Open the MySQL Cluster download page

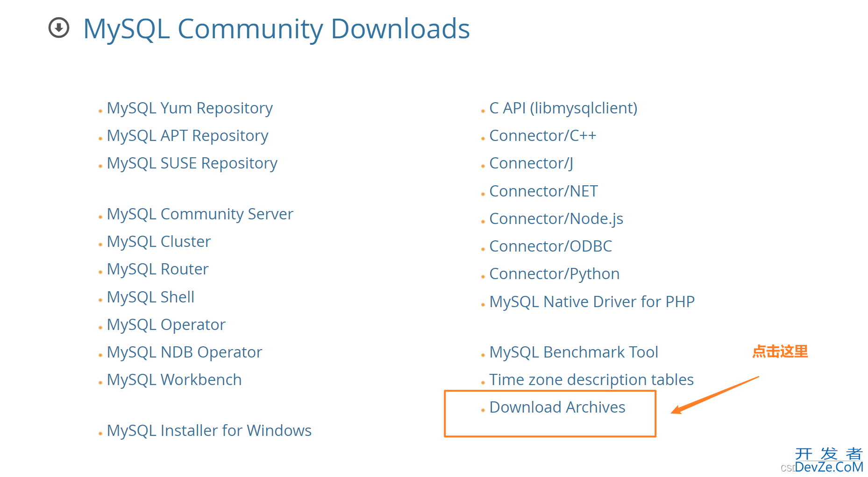click(x=159, y=242)
